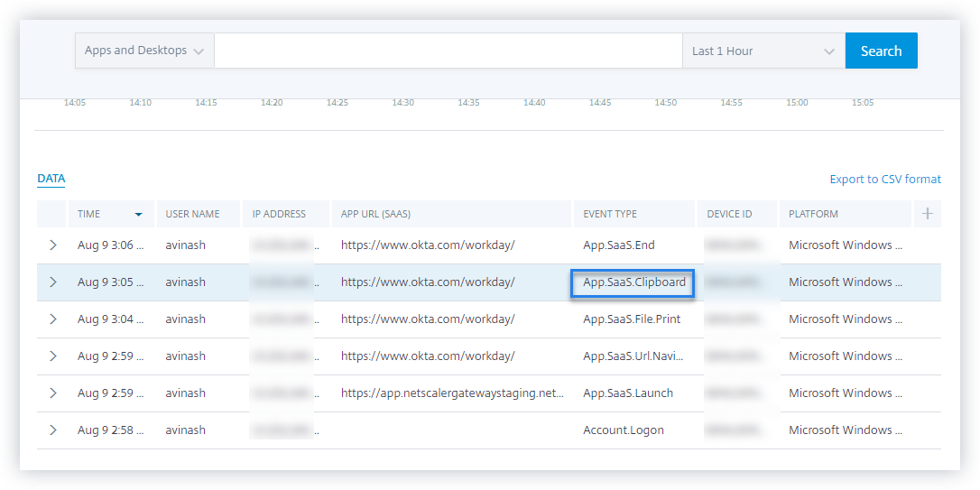Click the Aug 9 2:58 time cell
This screenshot has height=490, width=980.
click(111, 430)
